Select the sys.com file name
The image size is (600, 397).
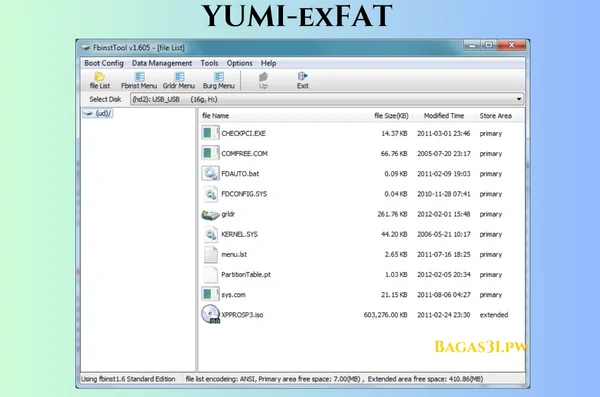click(x=233, y=295)
